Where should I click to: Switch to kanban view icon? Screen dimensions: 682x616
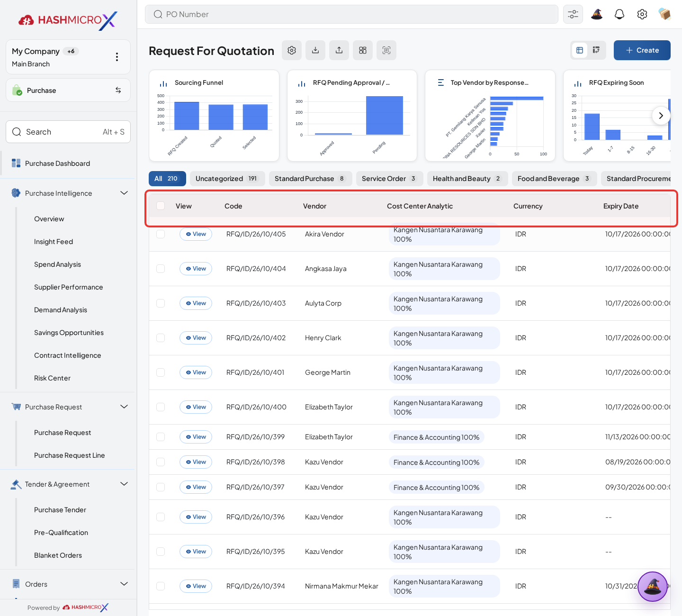point(596,50)
